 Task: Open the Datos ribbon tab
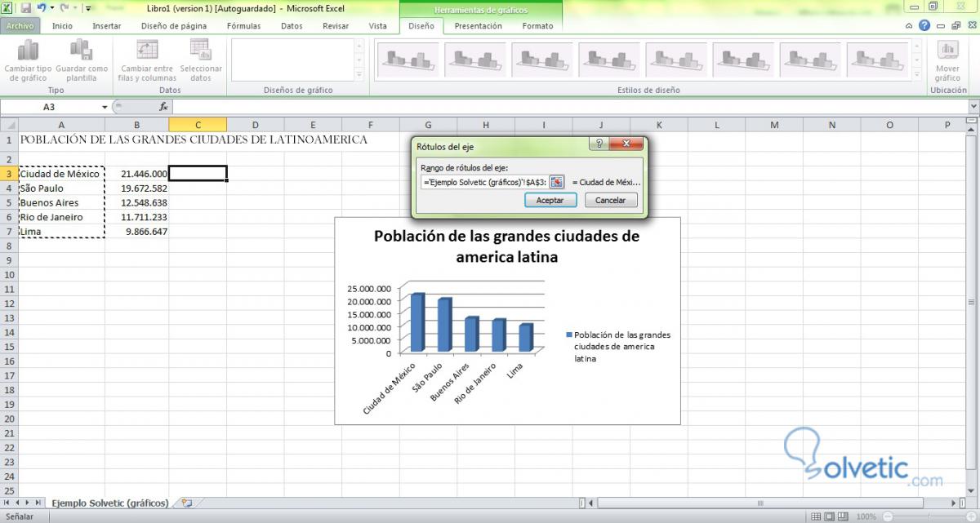pos(292,26)
